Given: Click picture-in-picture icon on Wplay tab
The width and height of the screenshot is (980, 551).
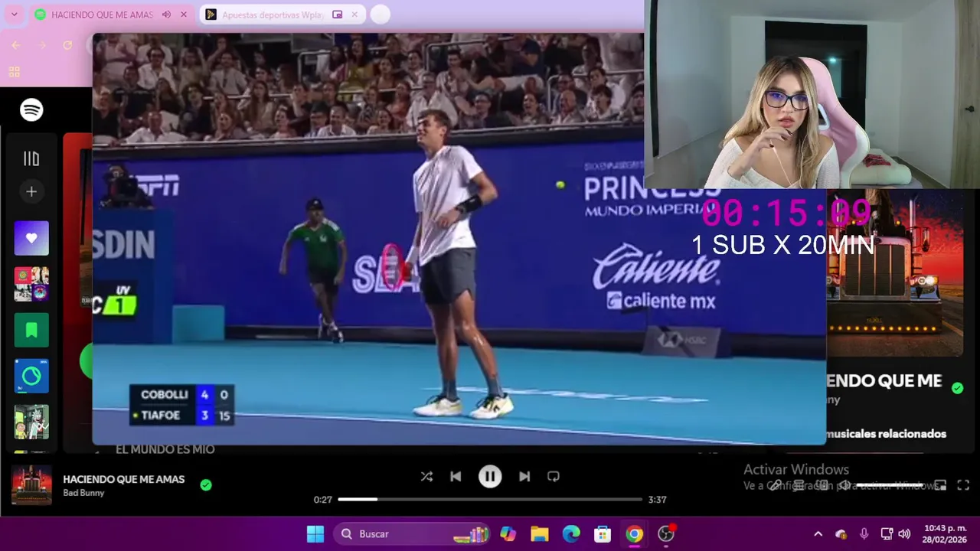Looking at the screenshot, I should click(x=337, y=15).
